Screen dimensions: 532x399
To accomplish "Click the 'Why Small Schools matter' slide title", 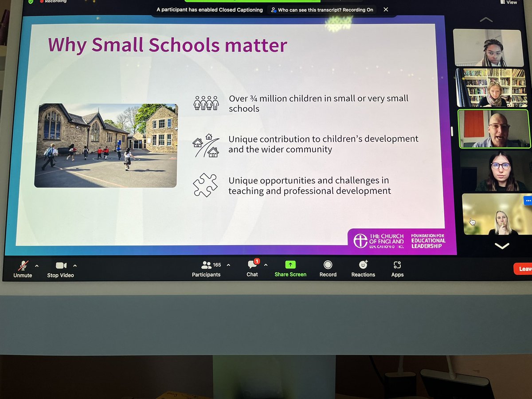I will tap(168, 45).
